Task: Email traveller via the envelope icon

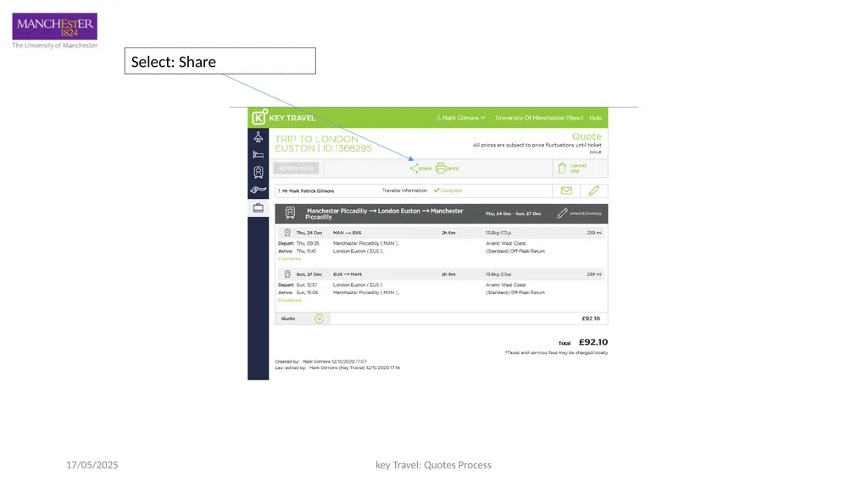Action: (566, 191)
